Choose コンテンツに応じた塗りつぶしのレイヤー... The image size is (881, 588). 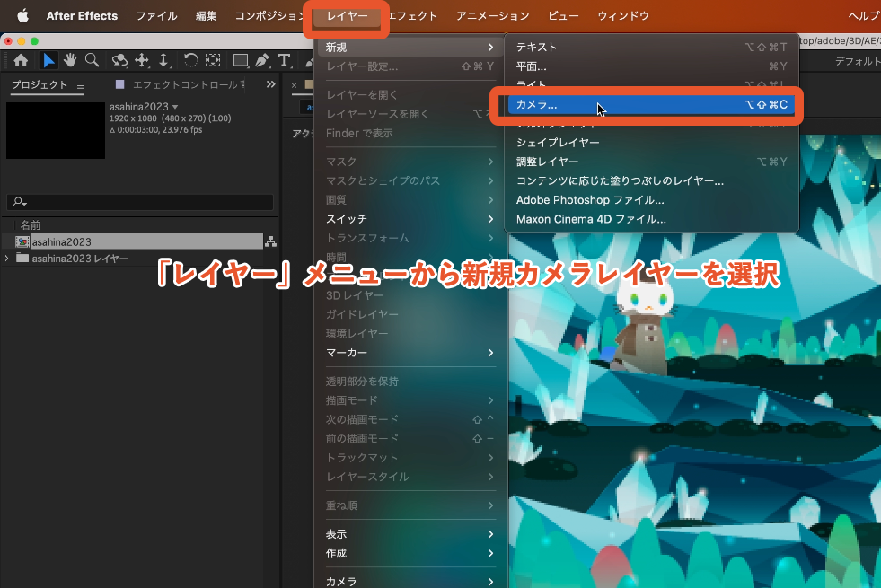point(651,180)
